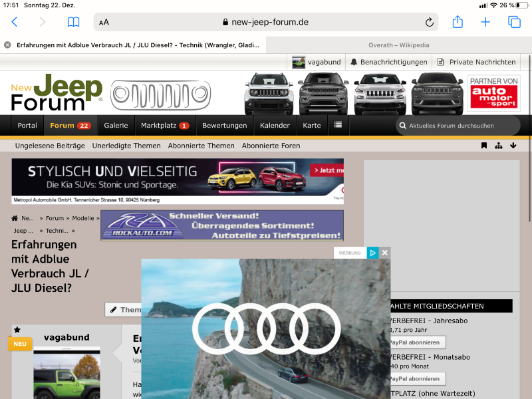Open a new tab with plus icon
This screenshot has width=532, height=399.
[485, 22]
